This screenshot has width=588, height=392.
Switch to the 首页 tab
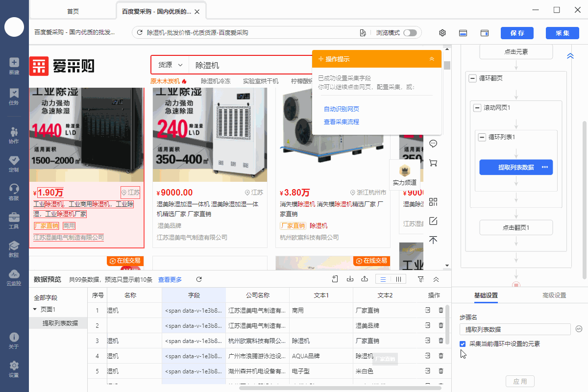[x=73, y=11]
